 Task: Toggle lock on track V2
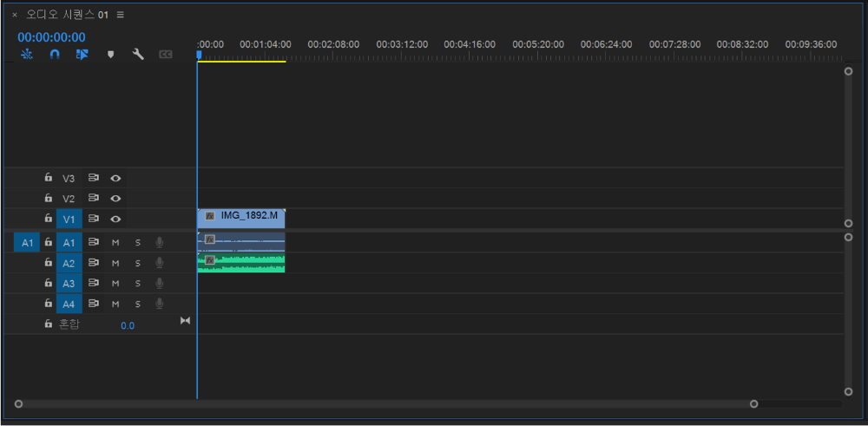49,198
